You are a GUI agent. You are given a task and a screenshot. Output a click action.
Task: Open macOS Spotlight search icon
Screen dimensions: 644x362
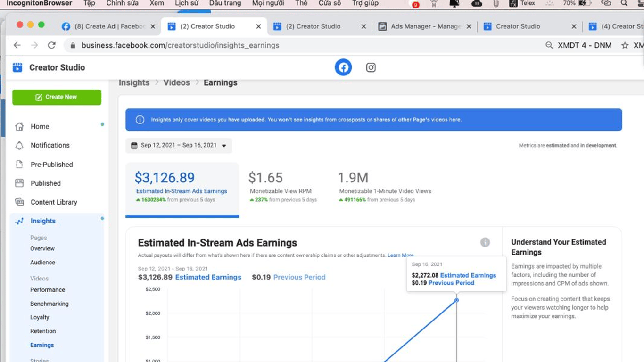click(624, 3)
